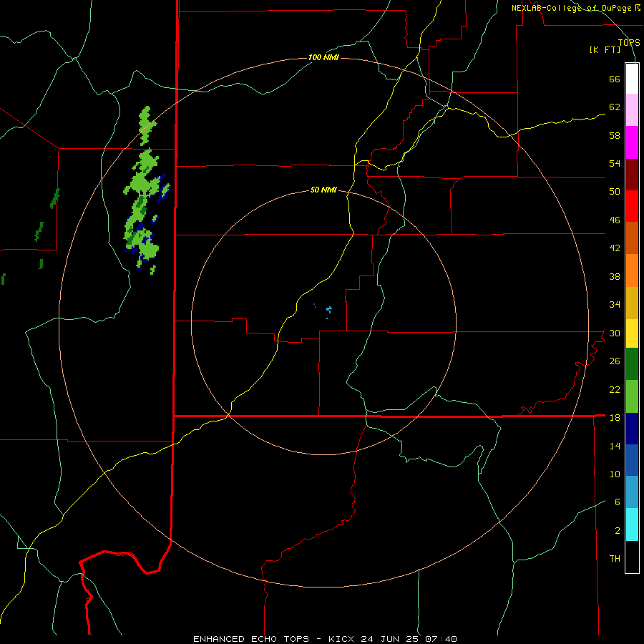Screen dimensions: 644x644
Task: Click the light green 22 kft swatch
Action: pyautogui.click(x=632, y=396)
